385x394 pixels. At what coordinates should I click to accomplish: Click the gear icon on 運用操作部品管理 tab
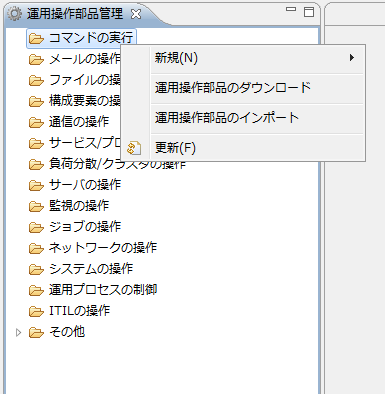click(14, 14)
